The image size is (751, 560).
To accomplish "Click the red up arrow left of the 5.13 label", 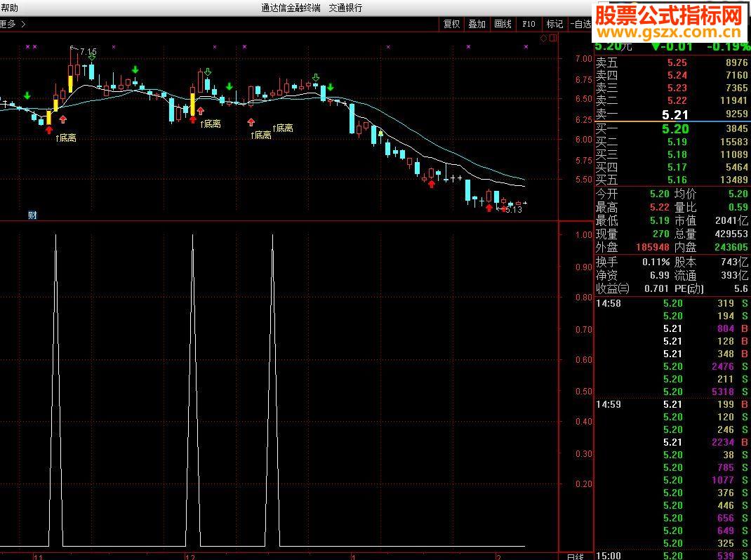I will coord(489,208).
